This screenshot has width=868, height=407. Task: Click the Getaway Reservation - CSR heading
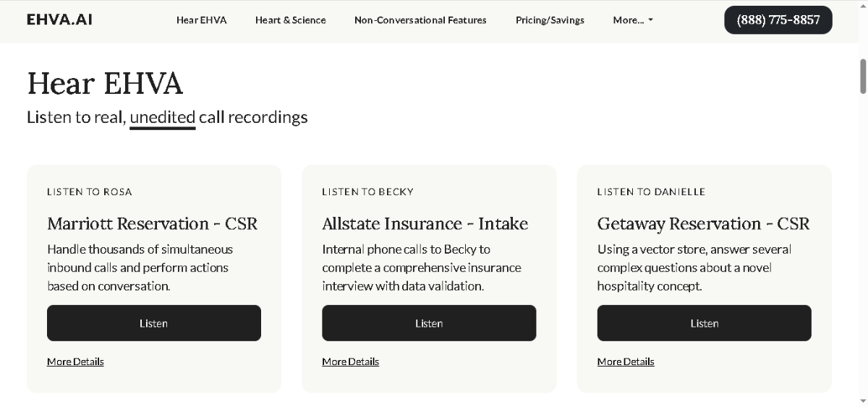click(x=703, y=223)
